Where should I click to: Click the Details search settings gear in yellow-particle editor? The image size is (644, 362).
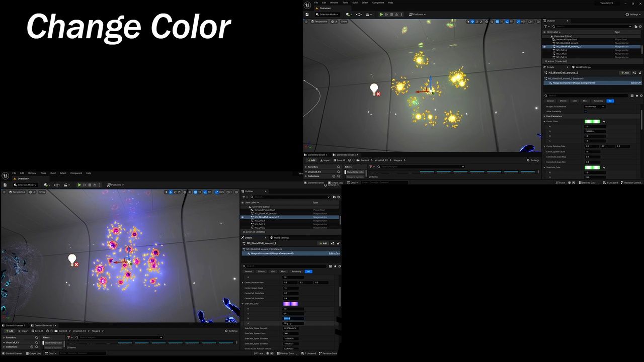pyautogui.click(x=640, y=96)
